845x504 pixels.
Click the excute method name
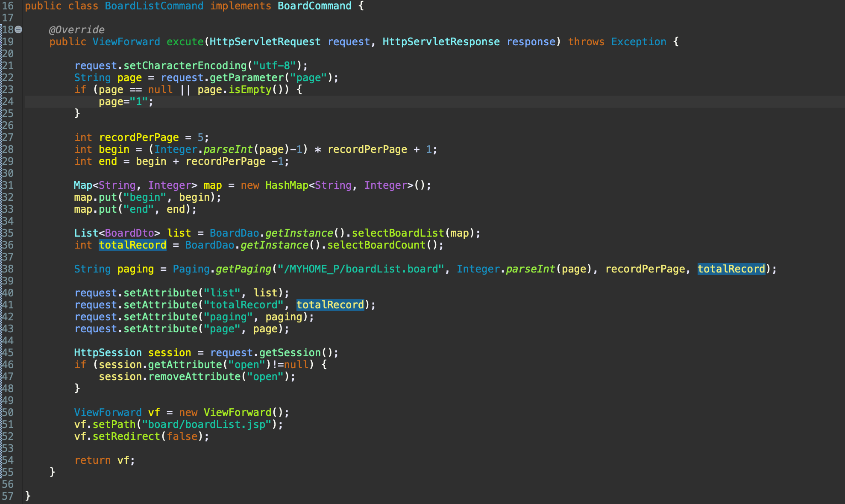tap(185, 42)
